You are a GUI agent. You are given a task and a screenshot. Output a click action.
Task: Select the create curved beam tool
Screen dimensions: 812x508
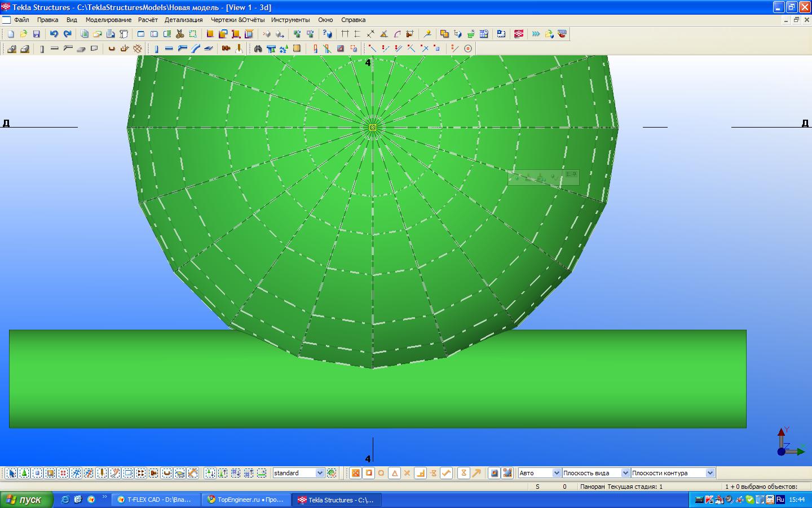pyautogui.click(x=195, y=49)
